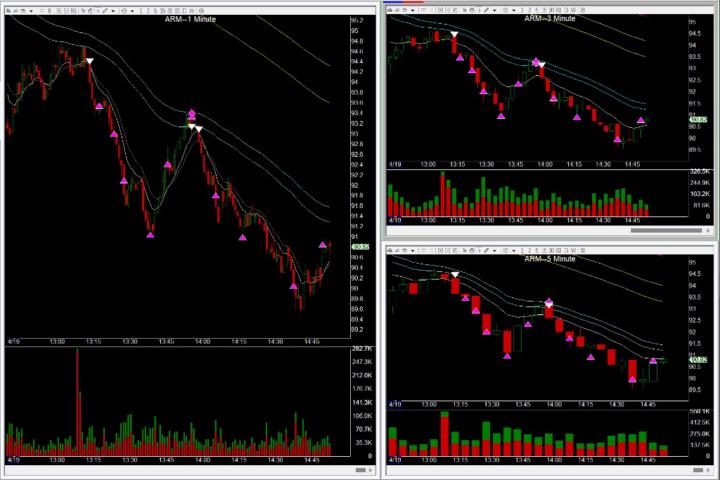Click the first white triangle near 13:15 on ARM 3 Minute
720x480 pixels.
coord(454,34)
